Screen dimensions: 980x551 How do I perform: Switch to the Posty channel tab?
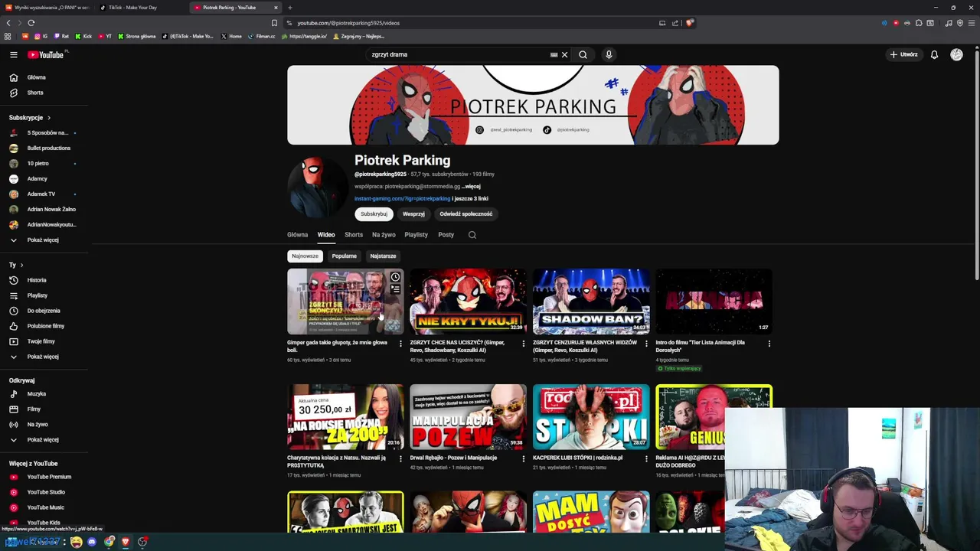[446, 235]
